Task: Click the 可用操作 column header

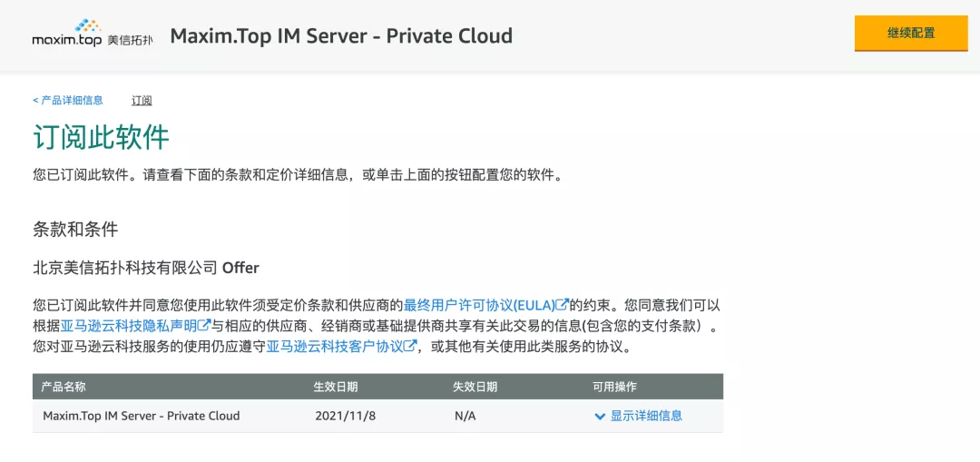Action: [x=614, y=387]
